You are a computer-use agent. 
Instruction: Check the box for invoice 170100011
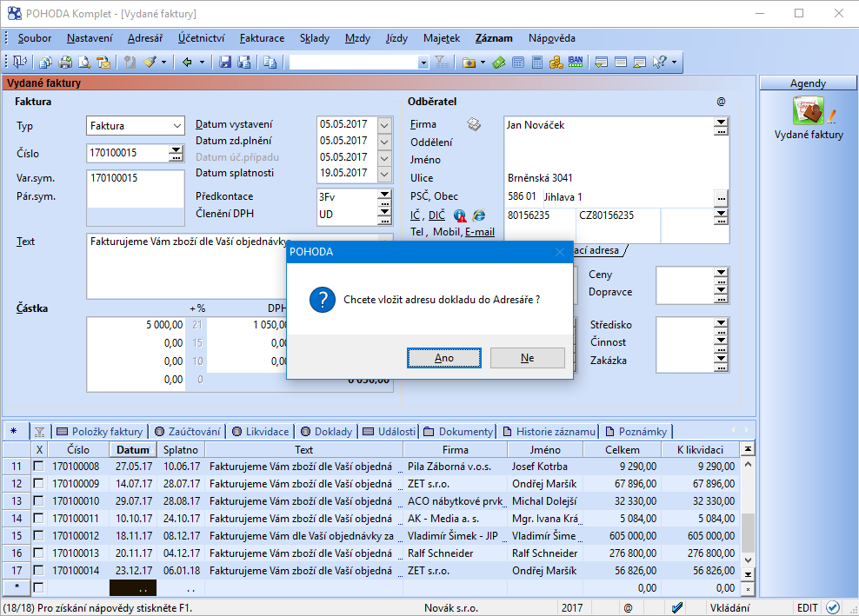(38, 518)
